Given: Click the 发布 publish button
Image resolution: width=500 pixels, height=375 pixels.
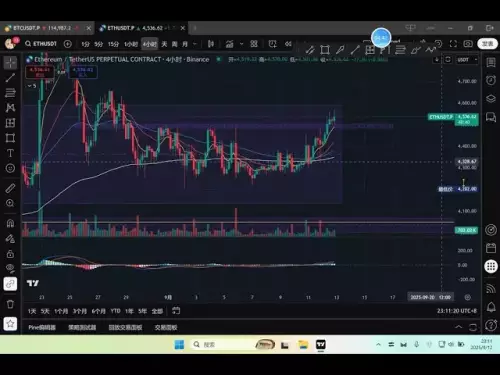Looking at the screenshot, I should tap(487, 44).
